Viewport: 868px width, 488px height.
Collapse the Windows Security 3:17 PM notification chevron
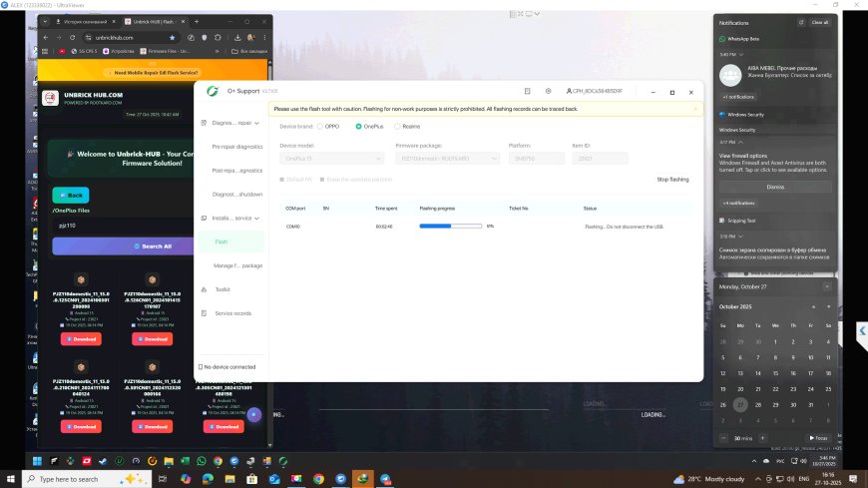coord(740,143)
